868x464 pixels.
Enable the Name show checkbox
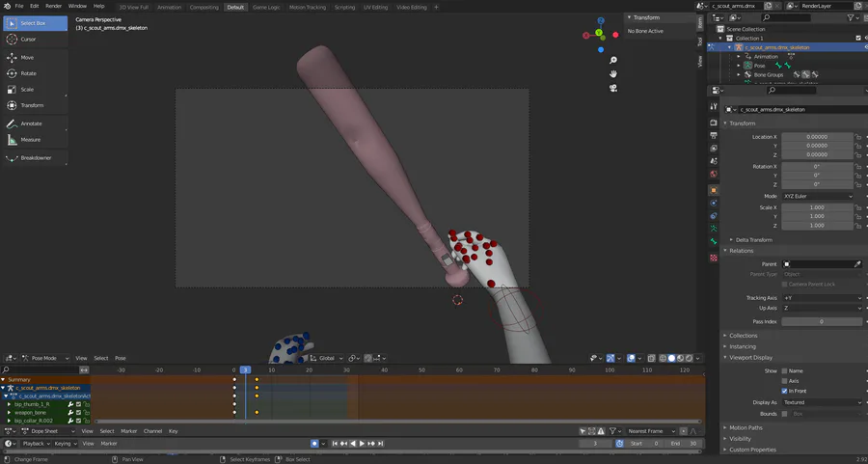click(784, 371)
